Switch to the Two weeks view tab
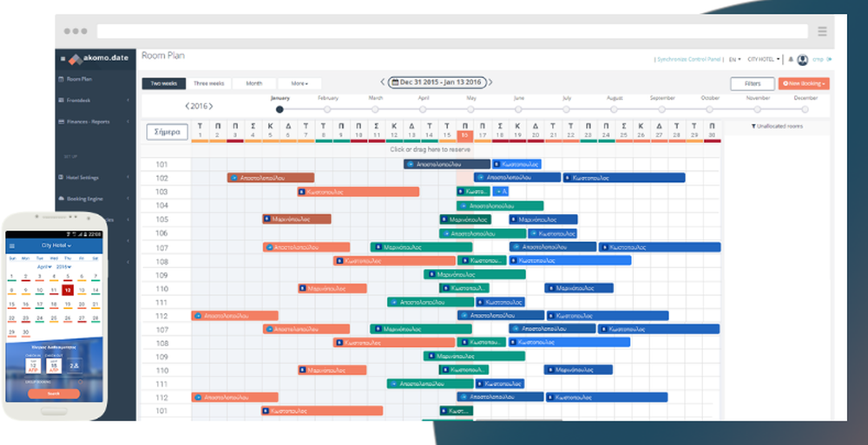 [x=164, y=83]
